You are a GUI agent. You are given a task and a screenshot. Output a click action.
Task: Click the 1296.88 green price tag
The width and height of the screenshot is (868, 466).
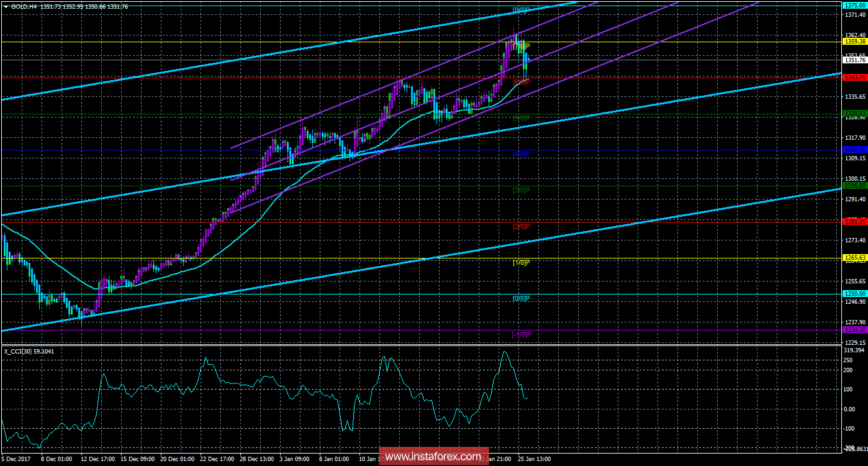[x=854, y=185]
